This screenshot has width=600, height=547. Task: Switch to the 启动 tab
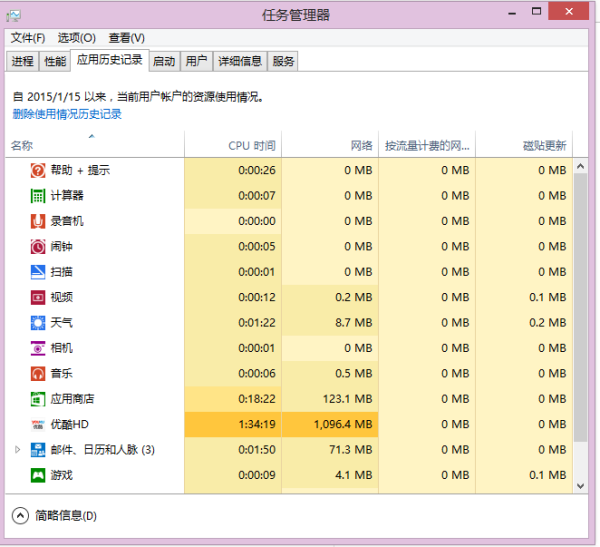pyautogui.click(x=164, y=61)
